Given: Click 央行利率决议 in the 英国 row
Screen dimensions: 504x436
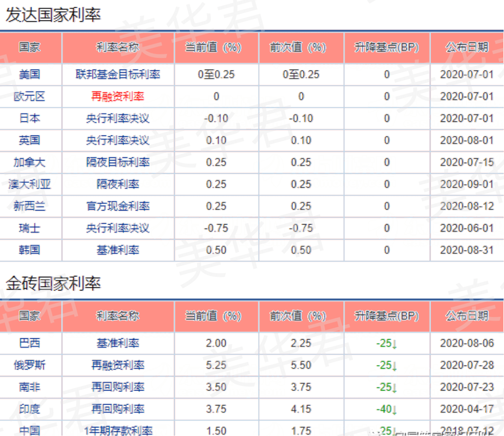Looking at the screenshot, I should coord(118,140).
